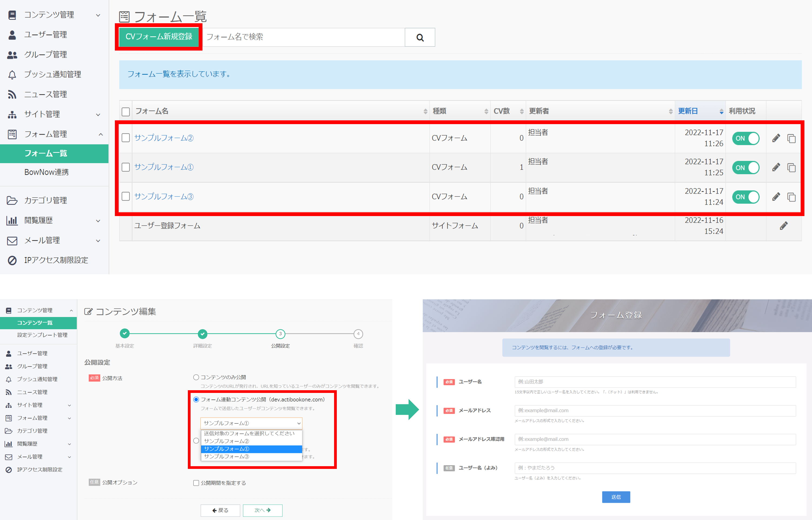Turn off the ON switch for サンプルフォーム③
Image resolution: width=812 pixels, height=520 pixels.
click(746, 197)
